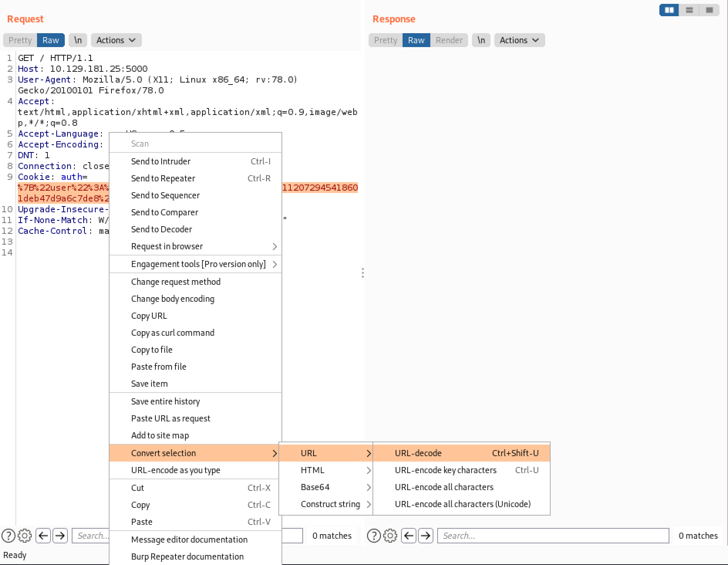Image resolution: width=728 pixels, height=565 pixels.
Task: Switch Request view to Raw
Action: [51, 40]
